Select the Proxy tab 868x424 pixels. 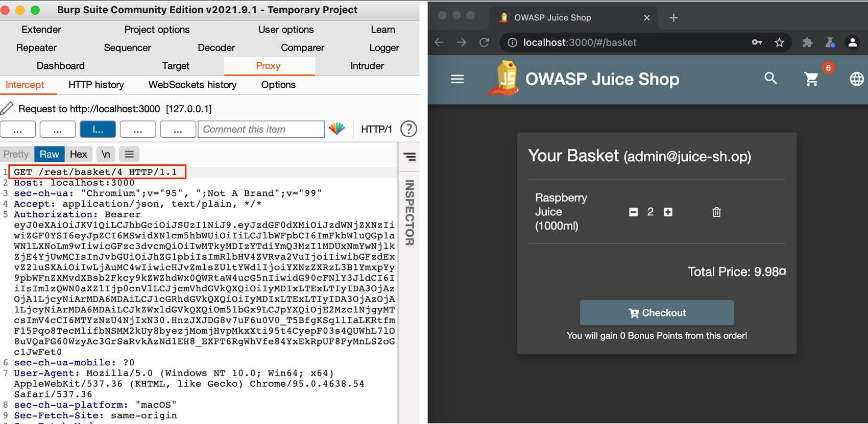[269, 66]
